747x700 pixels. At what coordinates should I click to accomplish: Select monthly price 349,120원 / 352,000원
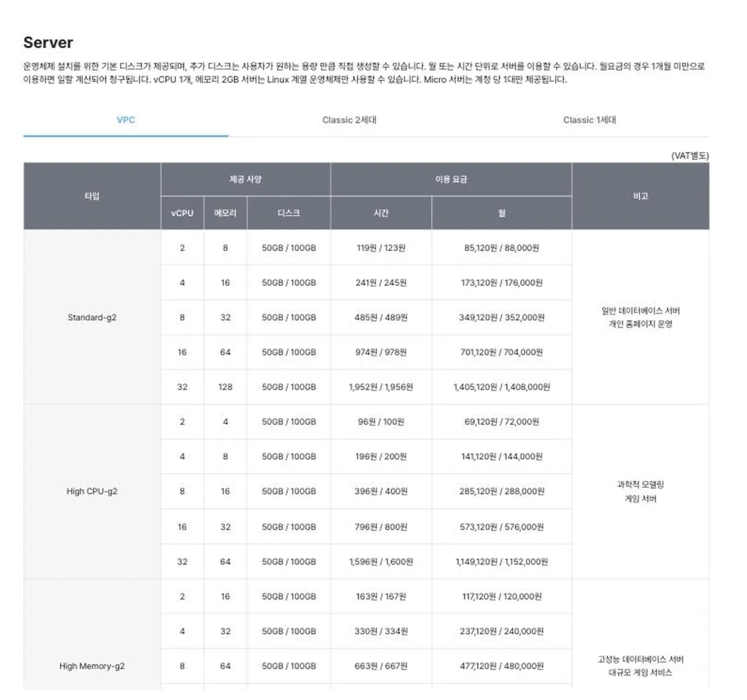pyautogui.click(x=502, y=317)
